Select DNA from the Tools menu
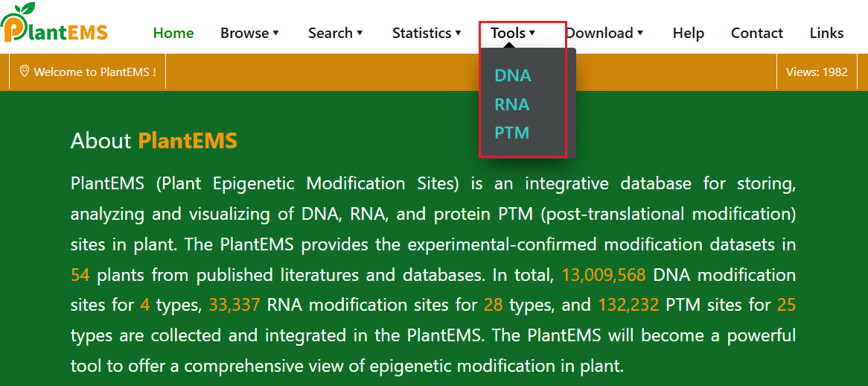This screenshot has height=386, width=868. 513,76
